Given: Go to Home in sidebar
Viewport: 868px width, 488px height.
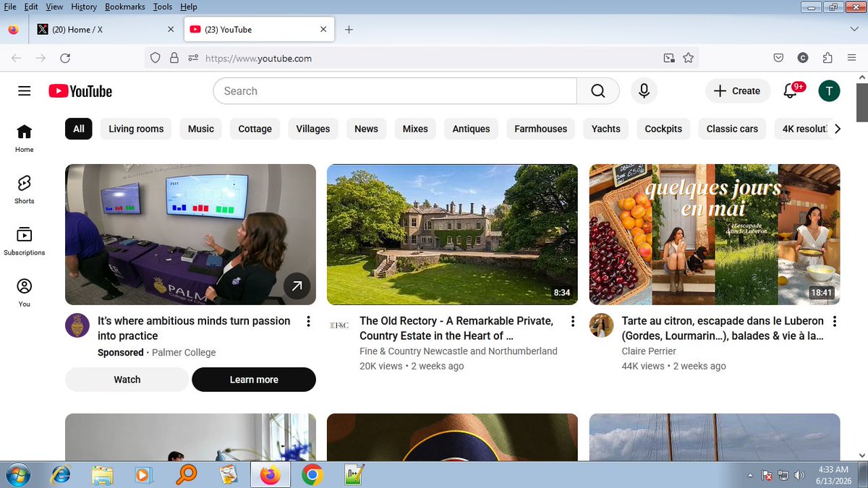Looking at the screenshot, I should pos(25,137).
